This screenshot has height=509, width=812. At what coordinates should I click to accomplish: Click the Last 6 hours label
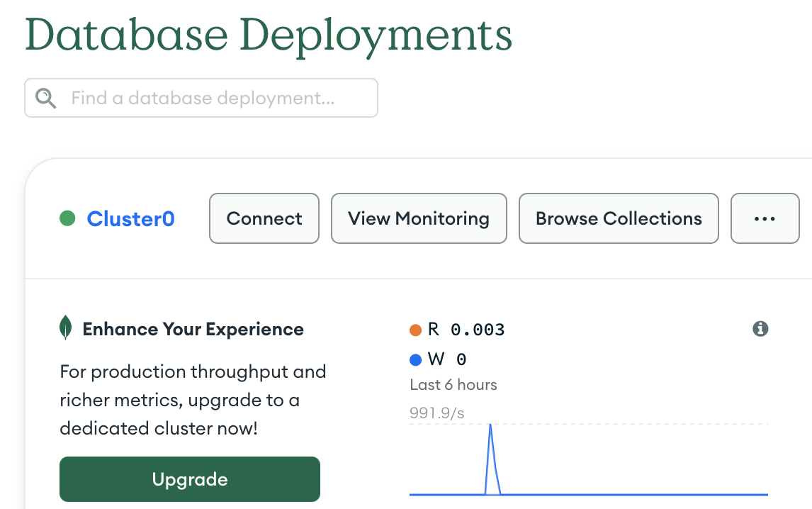(x=453, y=385)
